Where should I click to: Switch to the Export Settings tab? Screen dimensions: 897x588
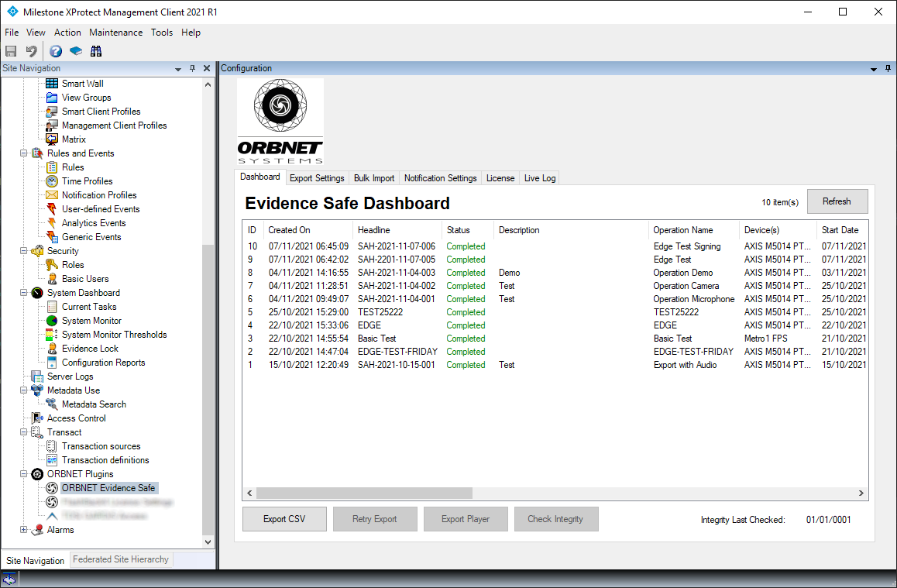coord(317,178)
